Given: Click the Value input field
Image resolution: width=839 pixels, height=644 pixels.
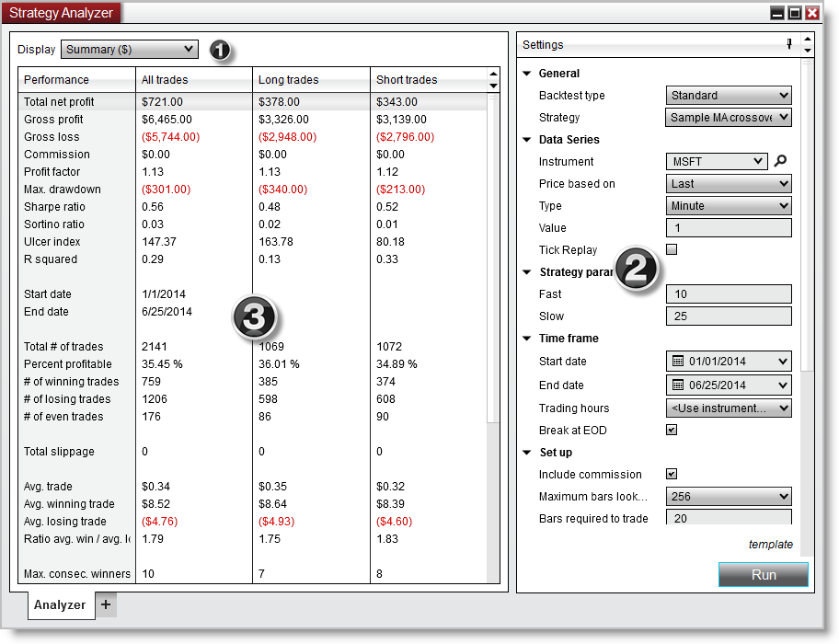Looking at the screenshot, I should pos(729,227).
